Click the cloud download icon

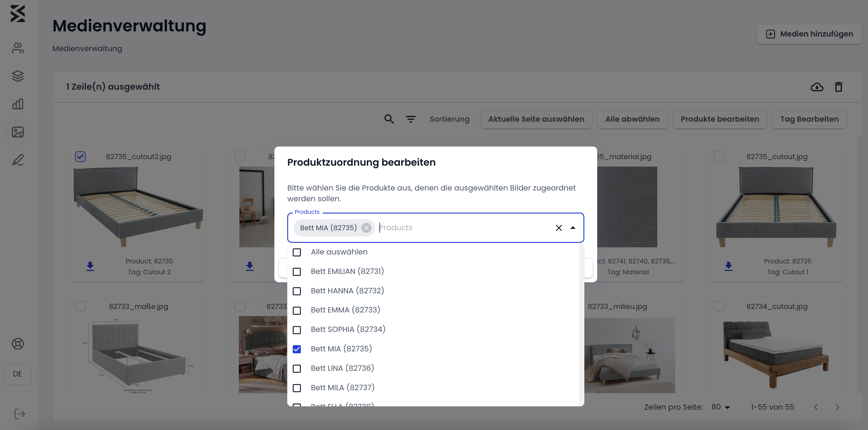817,87
